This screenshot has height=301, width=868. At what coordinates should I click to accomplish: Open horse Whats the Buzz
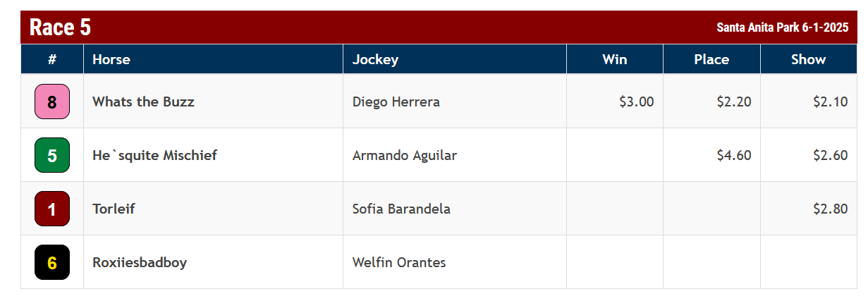(143, 102)
